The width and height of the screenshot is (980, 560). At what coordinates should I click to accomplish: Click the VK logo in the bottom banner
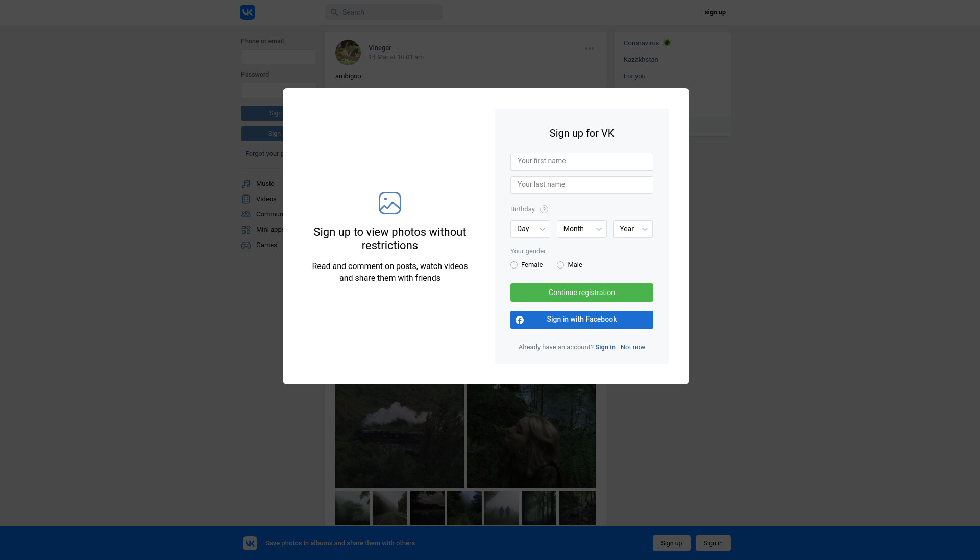point(250,543)
